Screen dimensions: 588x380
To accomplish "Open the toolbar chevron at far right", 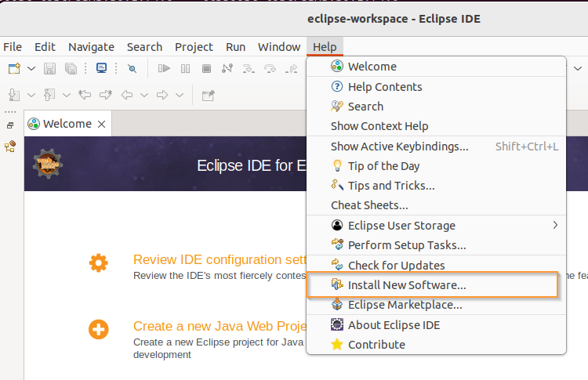I will coord(578,69).
